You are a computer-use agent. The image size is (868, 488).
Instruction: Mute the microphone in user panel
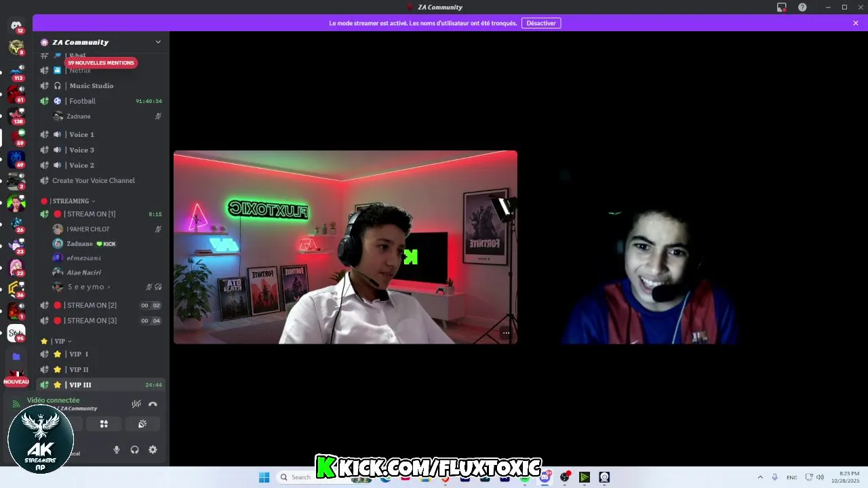pos(117,449)
